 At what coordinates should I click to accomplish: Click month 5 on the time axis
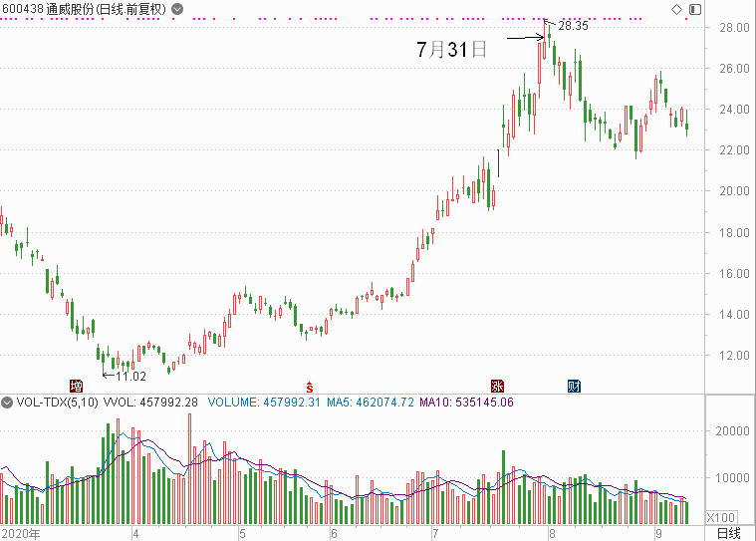(x=242, y=534)
